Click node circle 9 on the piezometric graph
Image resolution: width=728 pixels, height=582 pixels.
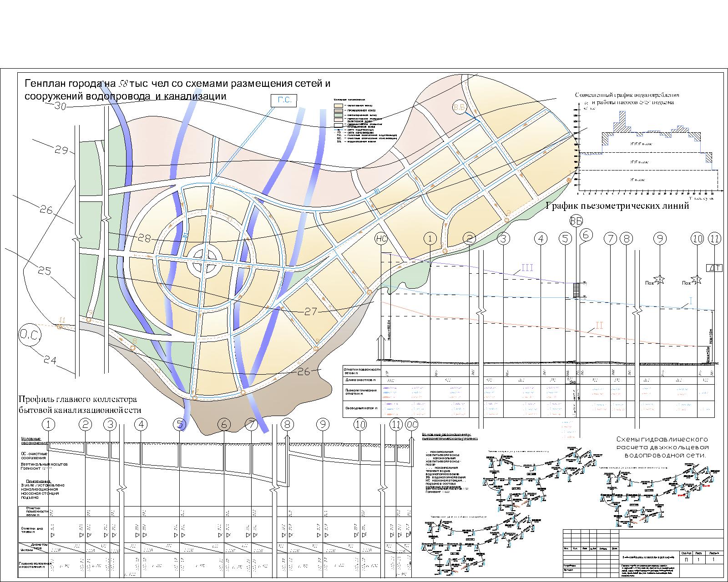pos(659,238)
